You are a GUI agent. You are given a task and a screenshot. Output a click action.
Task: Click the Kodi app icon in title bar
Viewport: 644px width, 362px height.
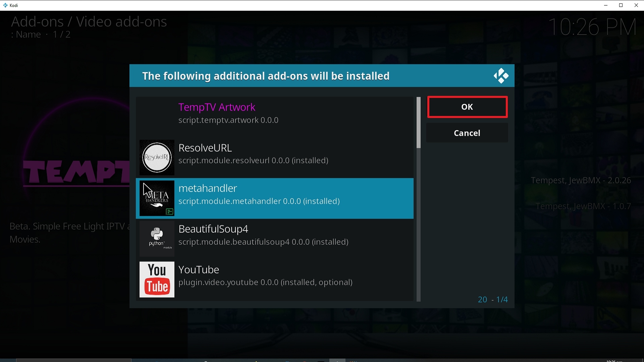point(5,5)
